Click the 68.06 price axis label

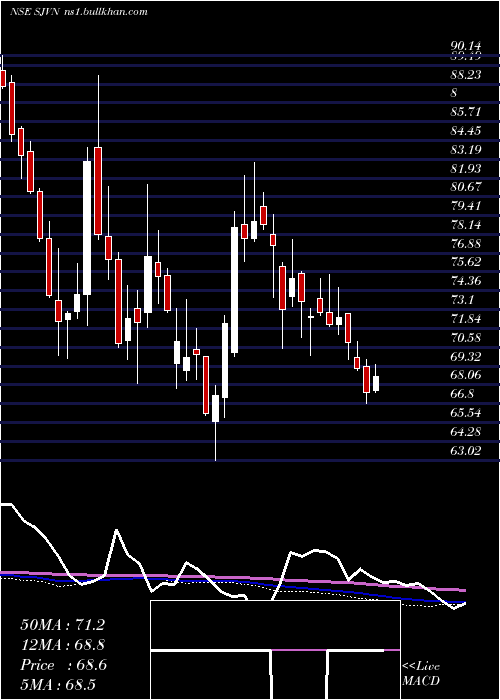(x=465, y=375)
